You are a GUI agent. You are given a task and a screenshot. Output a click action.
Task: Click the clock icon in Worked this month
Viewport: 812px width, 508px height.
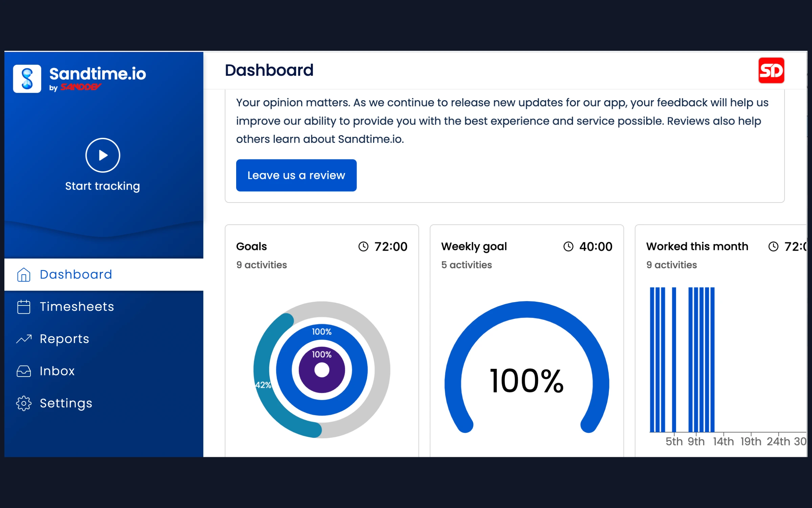pos(773,247)
